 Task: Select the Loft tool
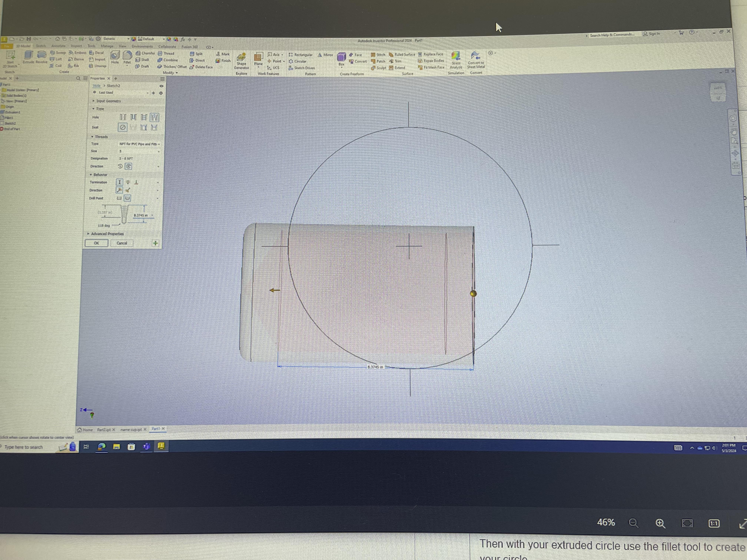point(56,59)
